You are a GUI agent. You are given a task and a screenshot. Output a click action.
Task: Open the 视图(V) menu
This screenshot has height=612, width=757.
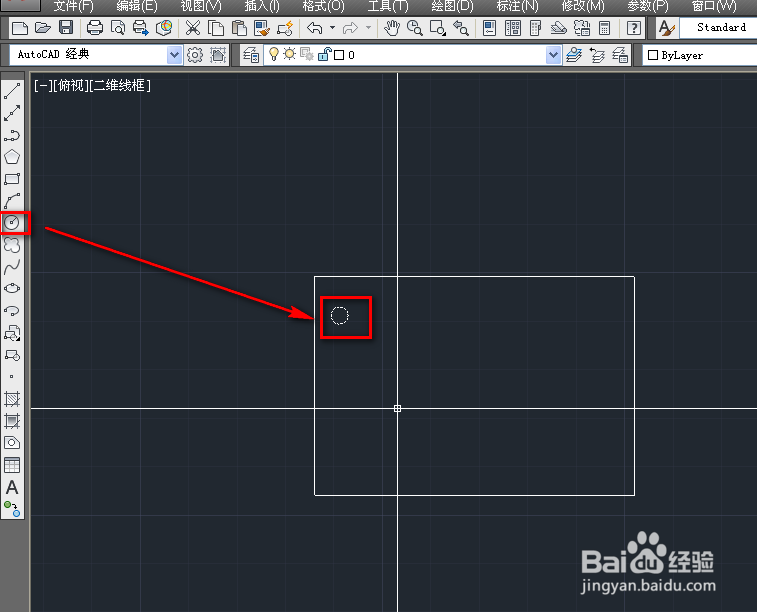pyautogui.click(x=201, y=6)
